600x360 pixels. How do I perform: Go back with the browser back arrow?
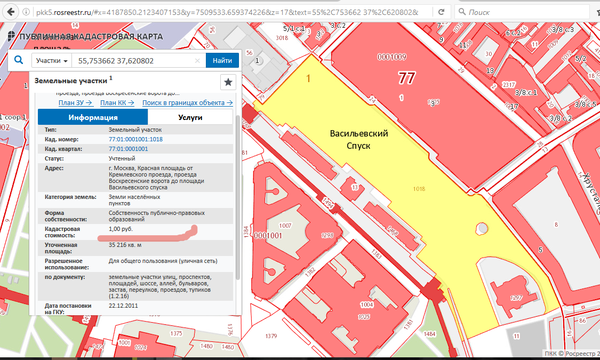click(x=11, y=12)
